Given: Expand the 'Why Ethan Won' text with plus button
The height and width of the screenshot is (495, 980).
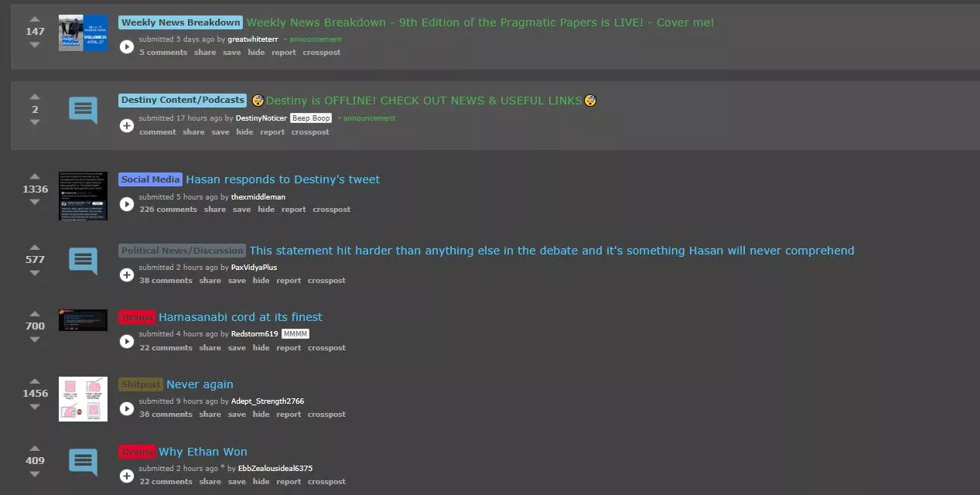Looking at the screenshot, I should click(127, 476).
